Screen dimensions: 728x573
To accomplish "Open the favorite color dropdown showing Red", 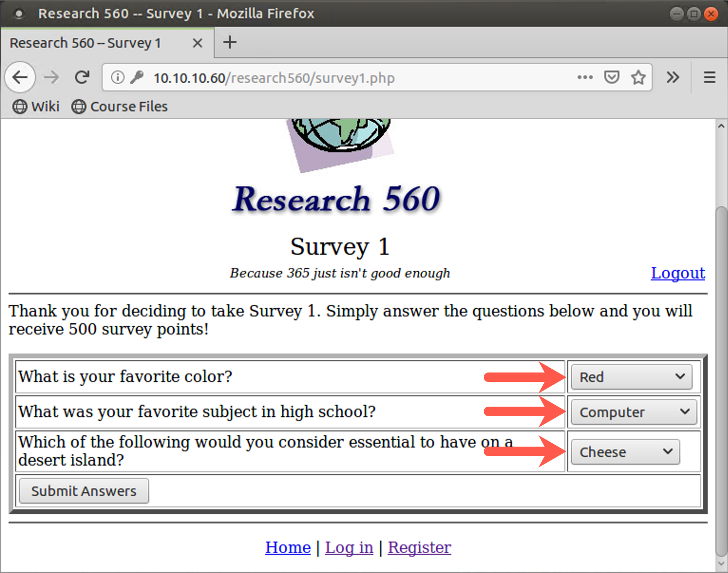I will click(631, 377).
